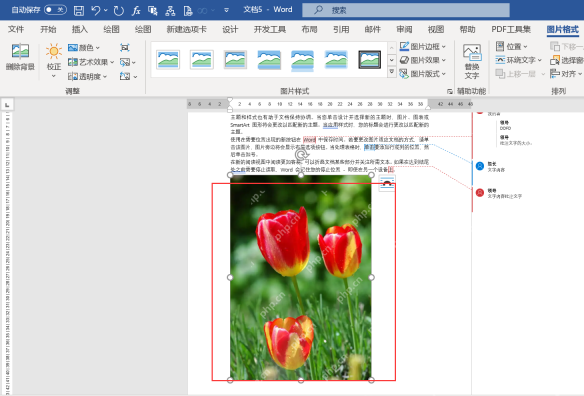This screenshot has width=584, height=396.
Task: Open the PDF工具集 tab
Action: coord(511,29)
